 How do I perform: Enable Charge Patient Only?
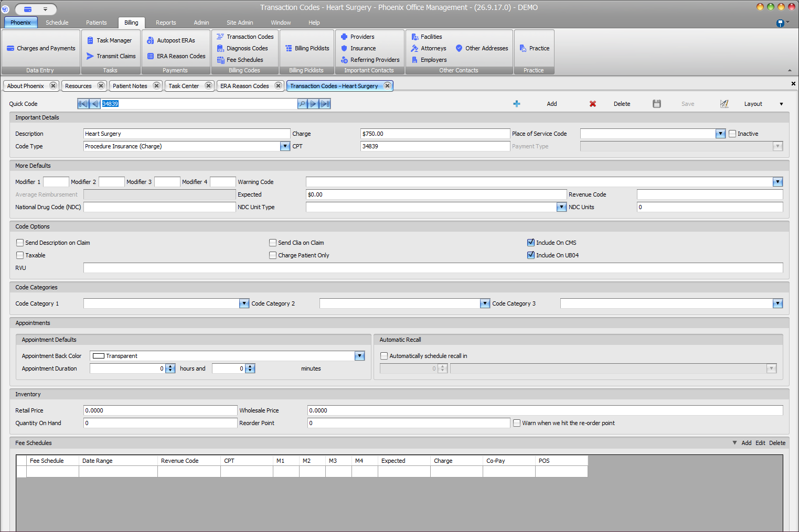point(273,255)
